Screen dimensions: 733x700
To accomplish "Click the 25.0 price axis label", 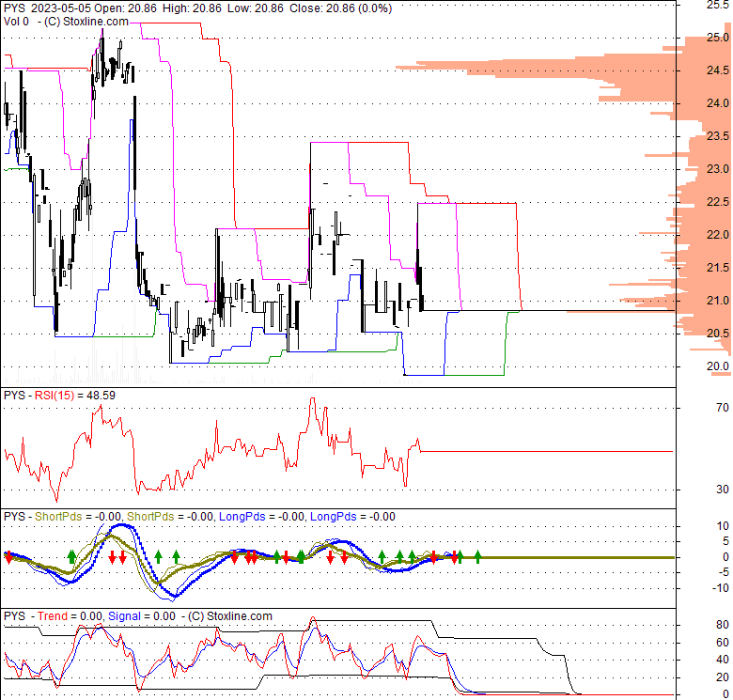I will pyautogui.click(x=718, y=38).
